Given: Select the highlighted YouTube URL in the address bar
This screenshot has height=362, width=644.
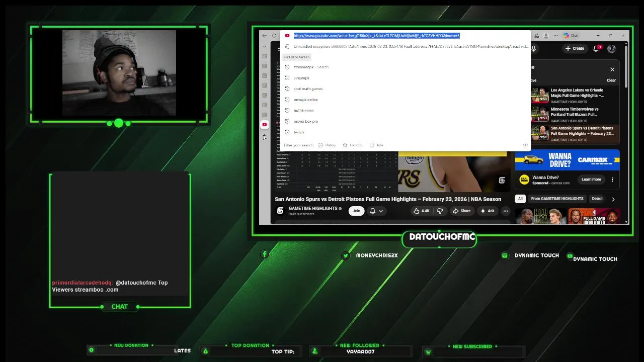Looking at the screenshot, I should tap(377, 36).
